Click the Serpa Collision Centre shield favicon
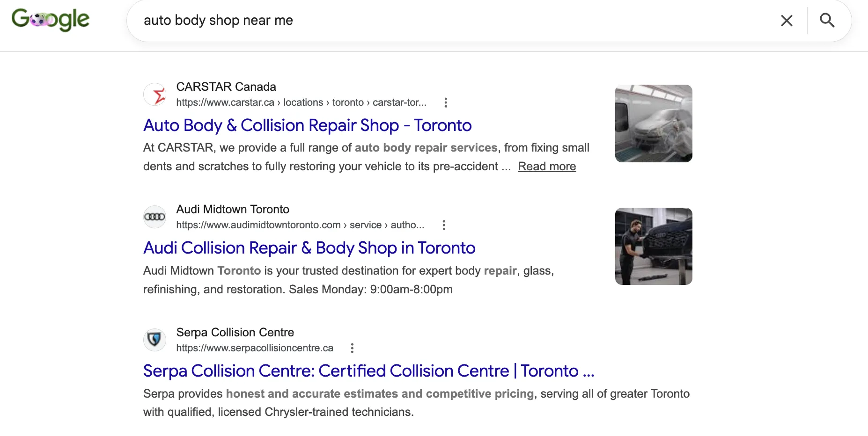868x436 pixels. click(x=154, y=340)
